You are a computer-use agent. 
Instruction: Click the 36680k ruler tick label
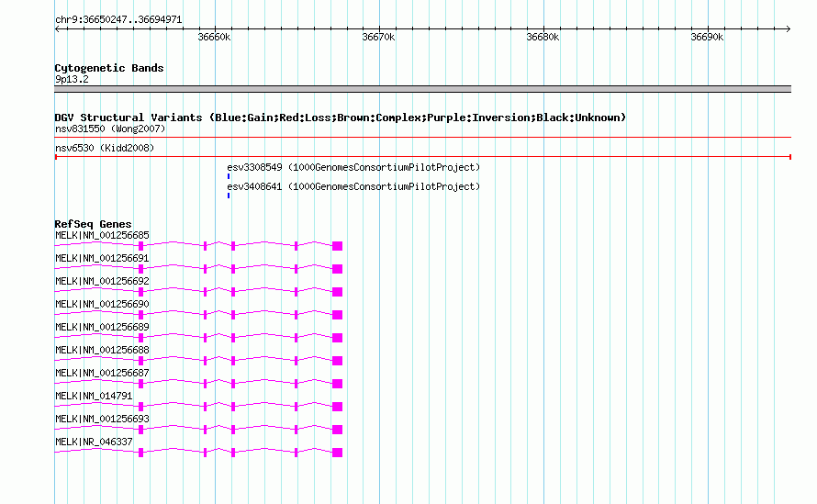(x=543, y=37)
